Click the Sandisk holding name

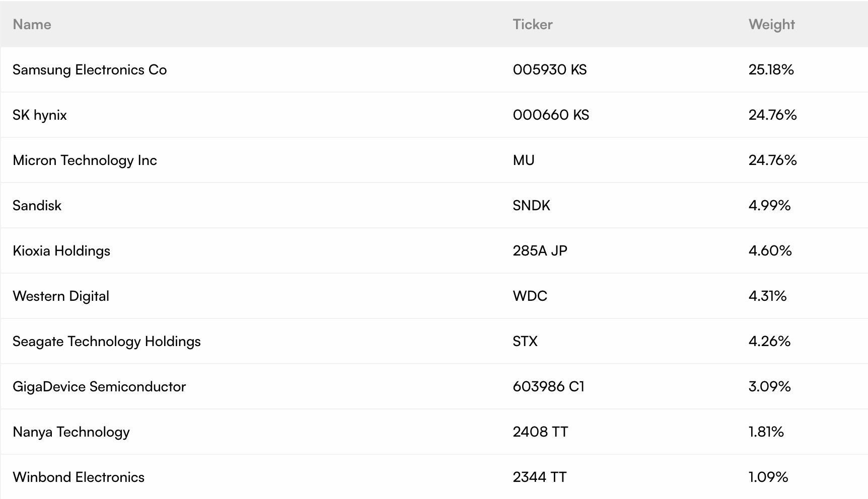coord(37,205)
